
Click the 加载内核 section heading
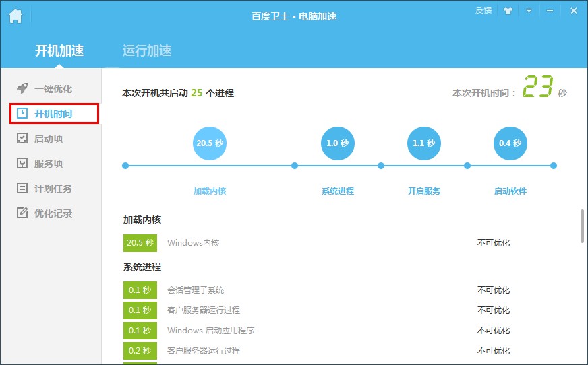[142, 220]
